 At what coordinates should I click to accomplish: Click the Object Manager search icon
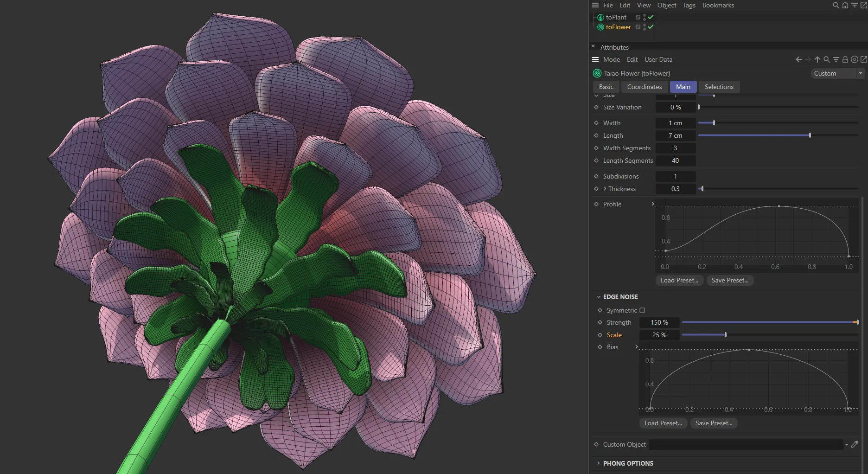coord(836,5)
